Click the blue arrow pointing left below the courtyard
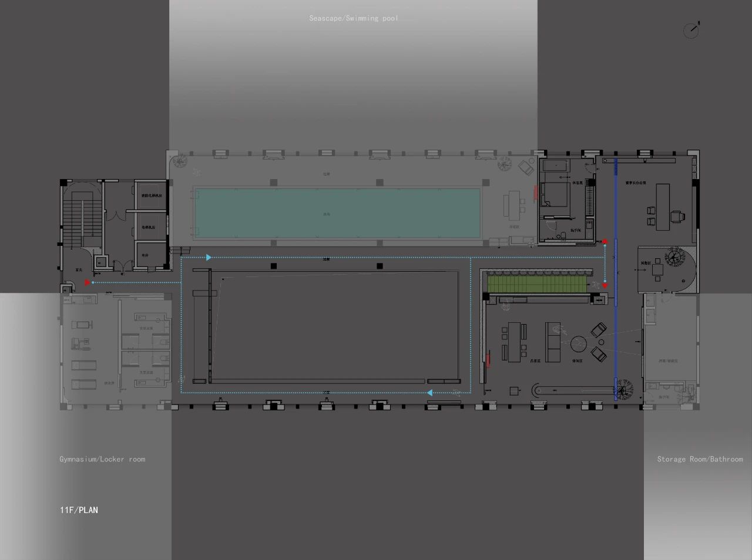The height and width of the screenshot is (560, 752). pos(430,392)
